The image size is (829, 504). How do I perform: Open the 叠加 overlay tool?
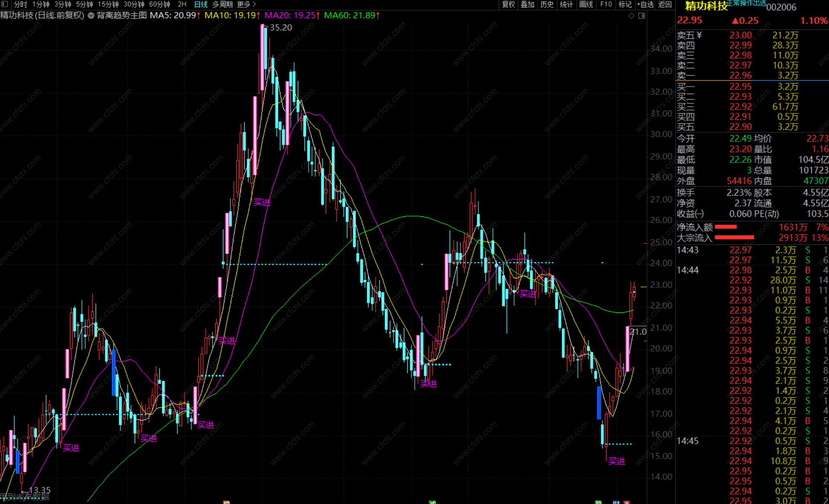pyautogui.click(x=527, y=4)
